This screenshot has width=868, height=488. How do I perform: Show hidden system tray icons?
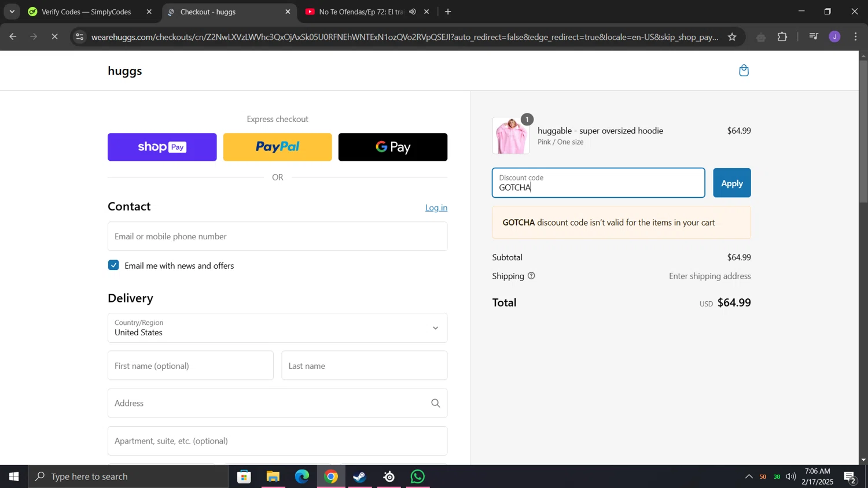coord(749,476)
